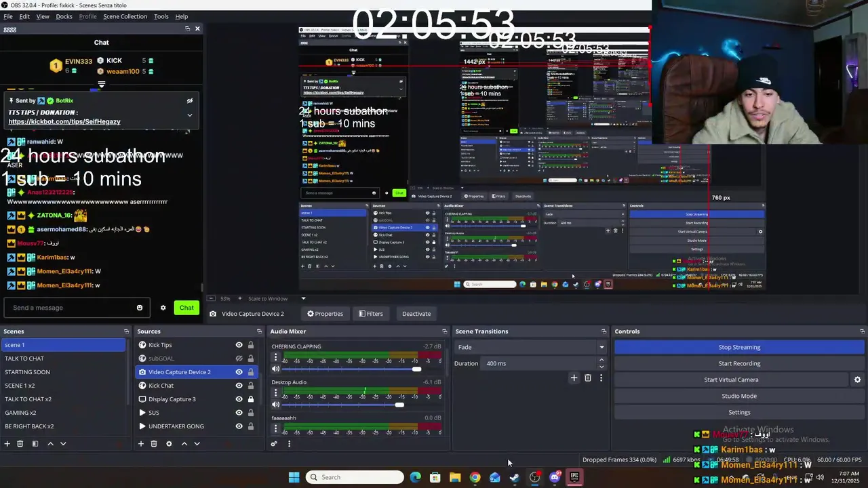Open source properties gear in Sources toolbar
The height and width of the screenshot is (488, 868).
point(169,444)
